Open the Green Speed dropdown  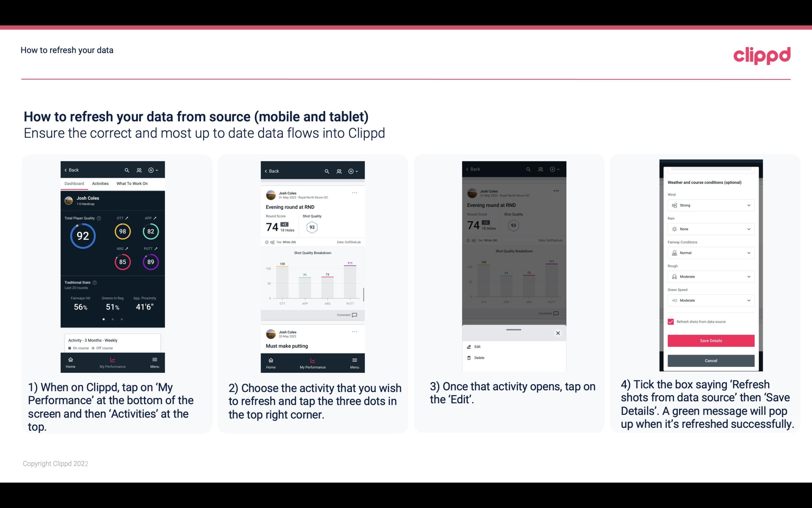pyautogui.click(x=711, y=300)
